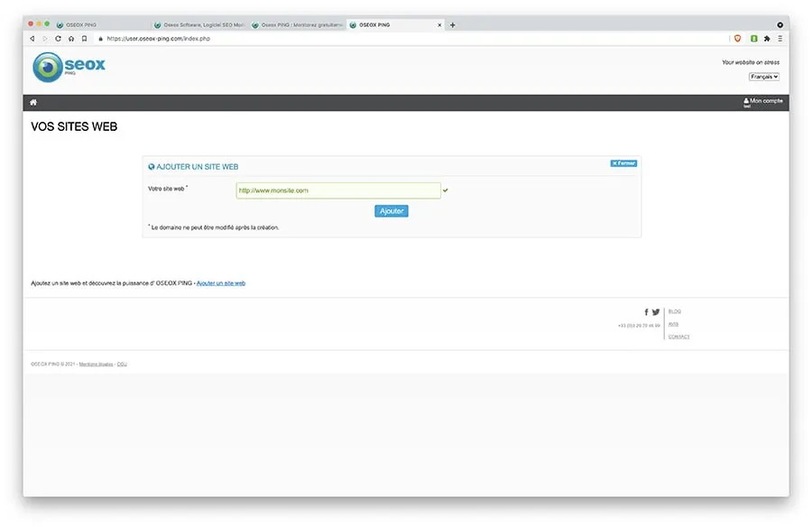Click the browser home button
Image resolution: width=812 pixels, height=527 pixels.
71,38
